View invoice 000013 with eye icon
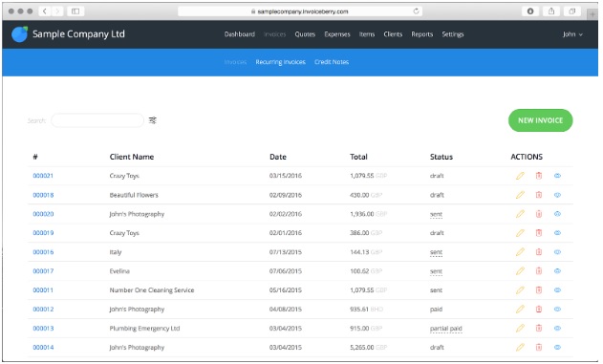Screen dimensions: 603x364 557,329
